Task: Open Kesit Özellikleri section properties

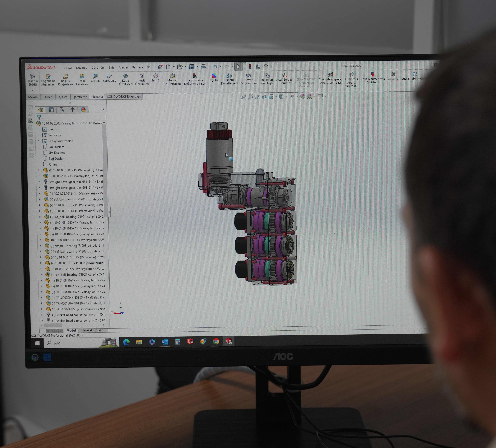Action: 142,80
